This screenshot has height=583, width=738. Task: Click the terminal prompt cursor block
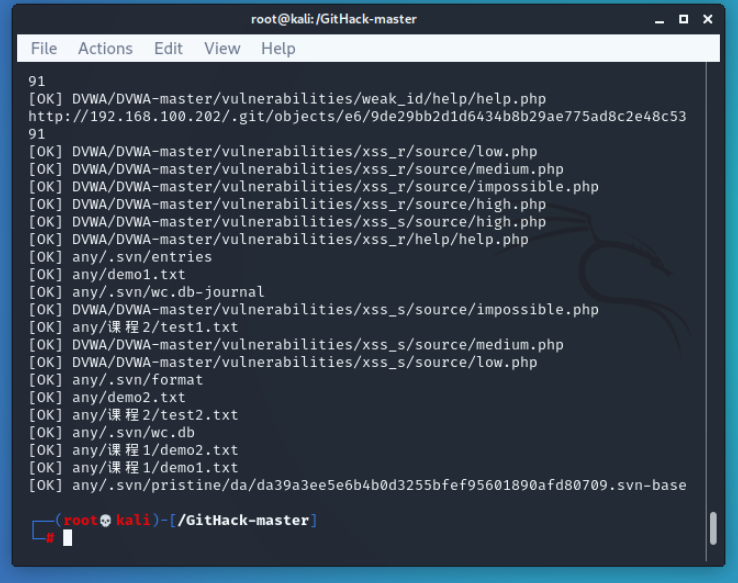tap(67, 537)
